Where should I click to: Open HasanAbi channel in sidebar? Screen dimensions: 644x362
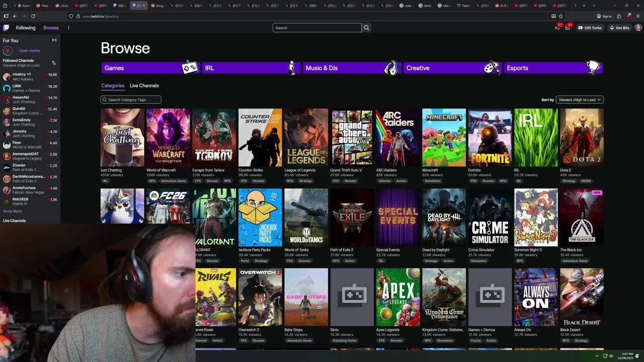tap(30, 100)
